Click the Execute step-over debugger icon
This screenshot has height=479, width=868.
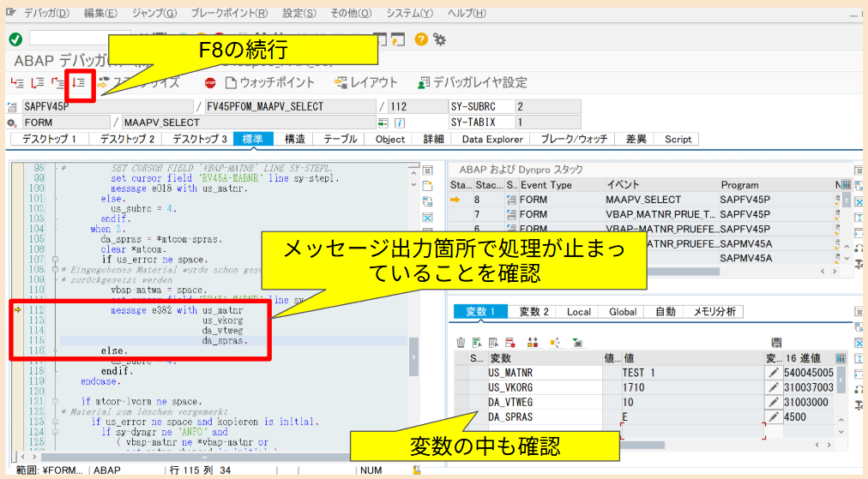pos(38,83)
